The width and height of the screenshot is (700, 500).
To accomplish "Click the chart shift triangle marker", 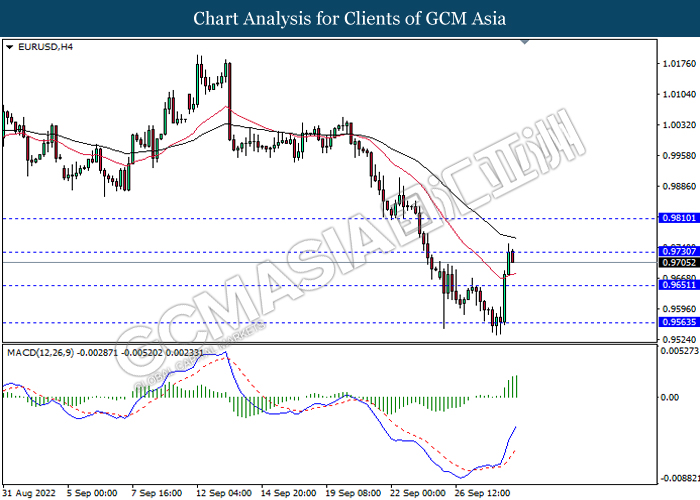I will tap(525, 42).
